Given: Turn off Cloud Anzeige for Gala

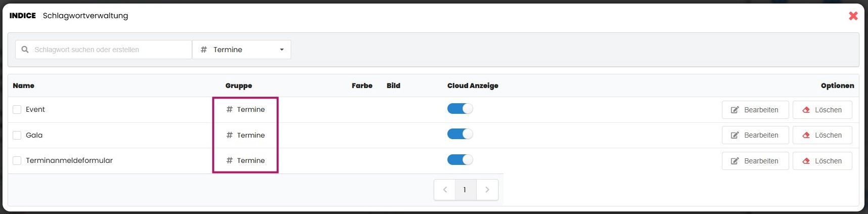Looking at the screenshot, I should (460, 134).
